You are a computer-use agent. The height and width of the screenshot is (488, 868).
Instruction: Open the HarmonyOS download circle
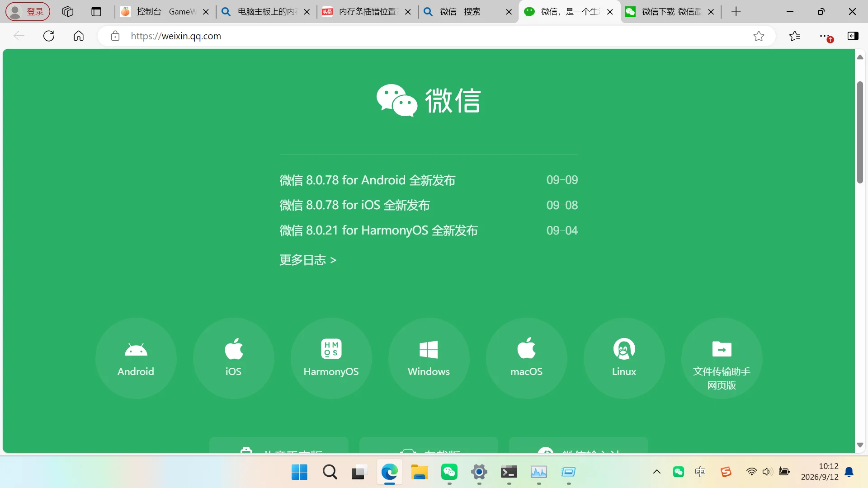(x=331, y=358)
